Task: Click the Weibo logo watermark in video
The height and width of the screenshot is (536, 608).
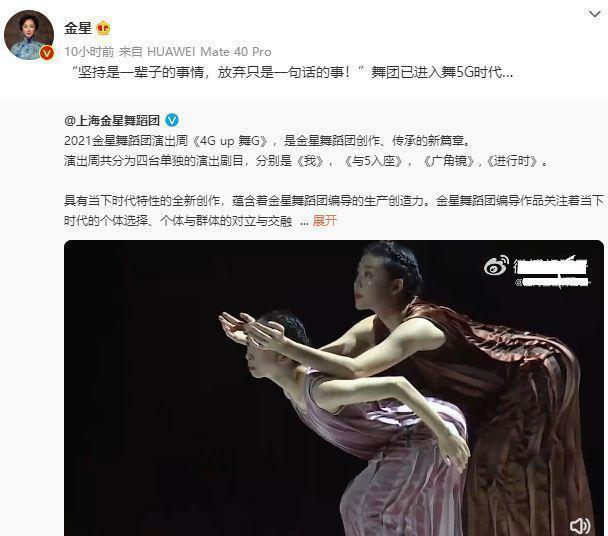Action: 496,265
